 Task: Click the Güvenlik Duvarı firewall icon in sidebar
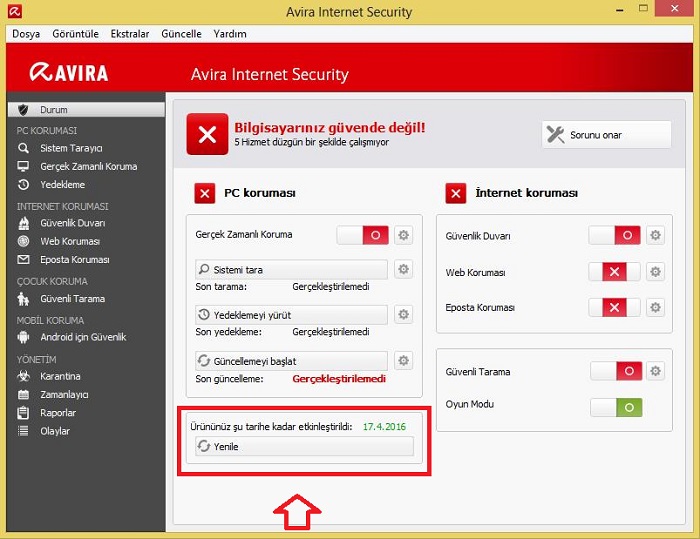[x=24, y=223]
